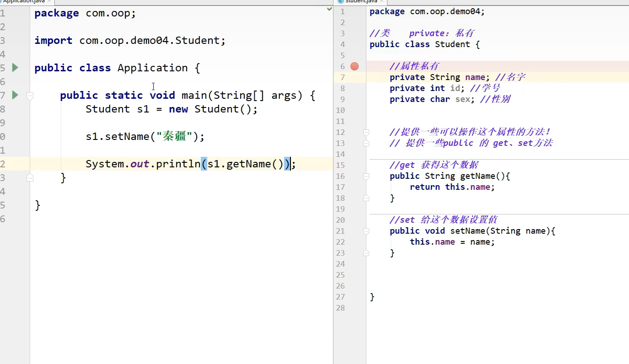The height and width of the screenshot is (364, 629).
Task: Click the "//类 private: 私有" comment
Action: pos(421,33)
